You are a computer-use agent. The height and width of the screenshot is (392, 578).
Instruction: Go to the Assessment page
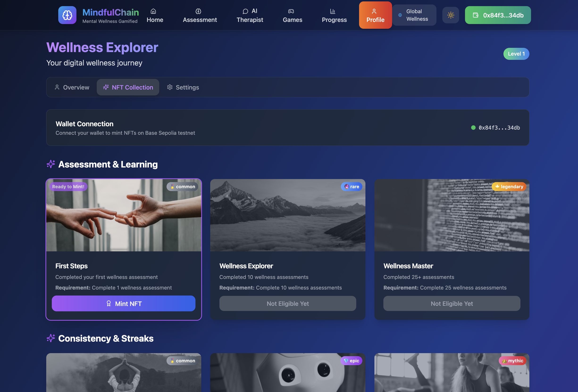200,15
